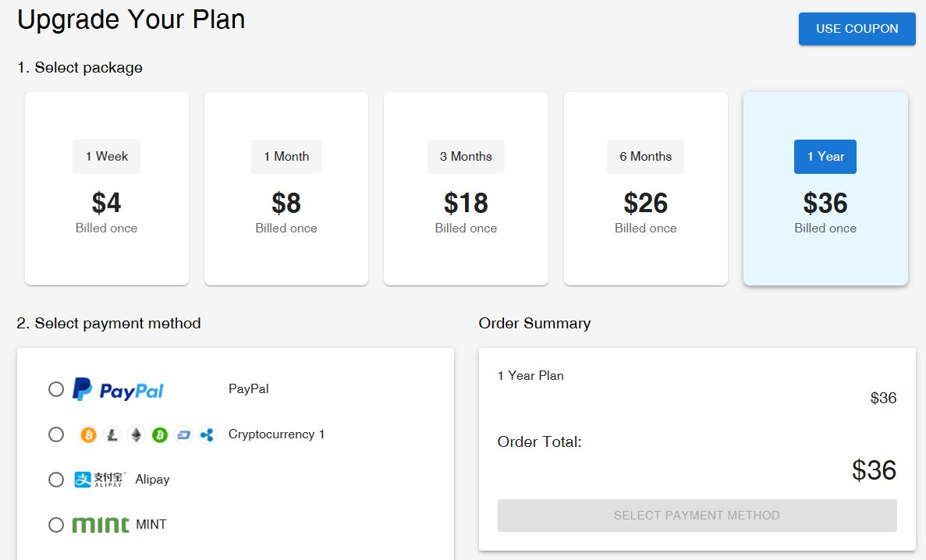Choose the Cryptocurrency 1 radio button
926x560 pixels.
coord(56,434)
